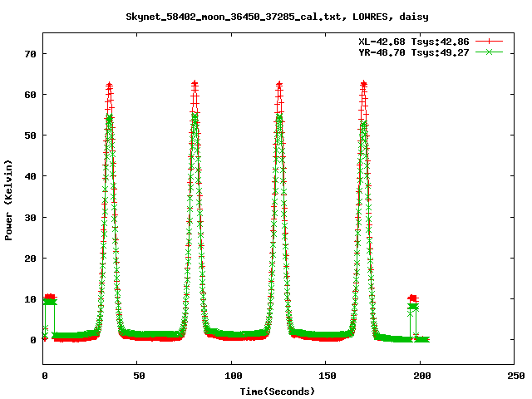Click the calibration pulse at plot start
Viewport: 532px width, 399px height.
point(50,299)
